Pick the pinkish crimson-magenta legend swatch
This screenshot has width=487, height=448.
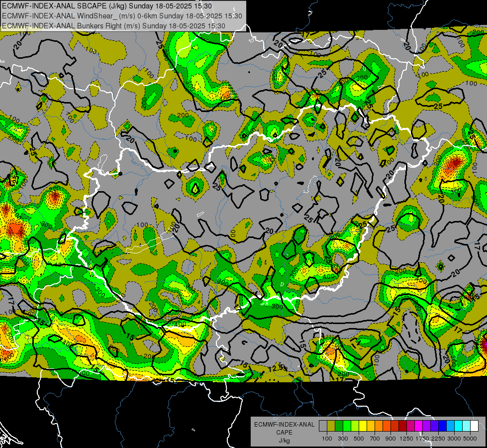click(x=410, y=426)
